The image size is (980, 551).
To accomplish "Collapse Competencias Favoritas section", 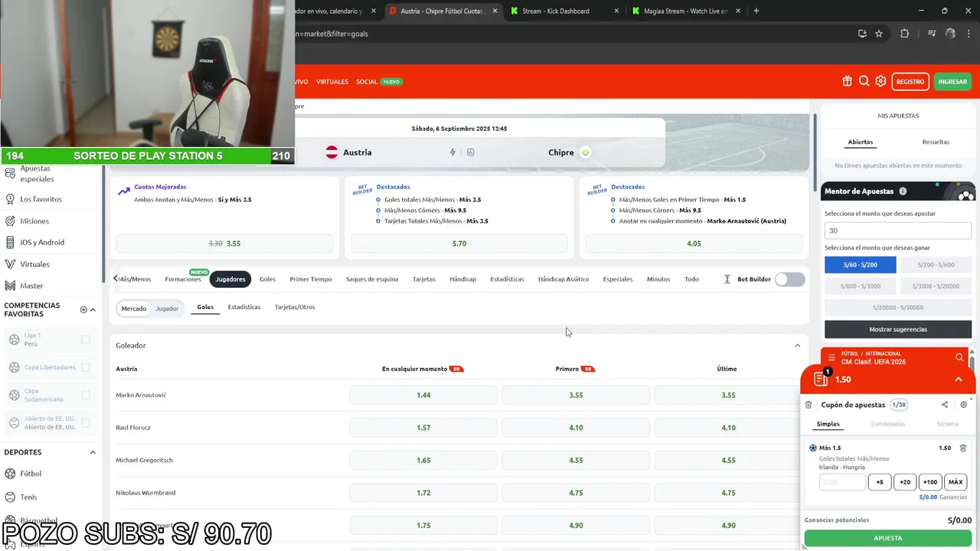I will tap(93, 310).
